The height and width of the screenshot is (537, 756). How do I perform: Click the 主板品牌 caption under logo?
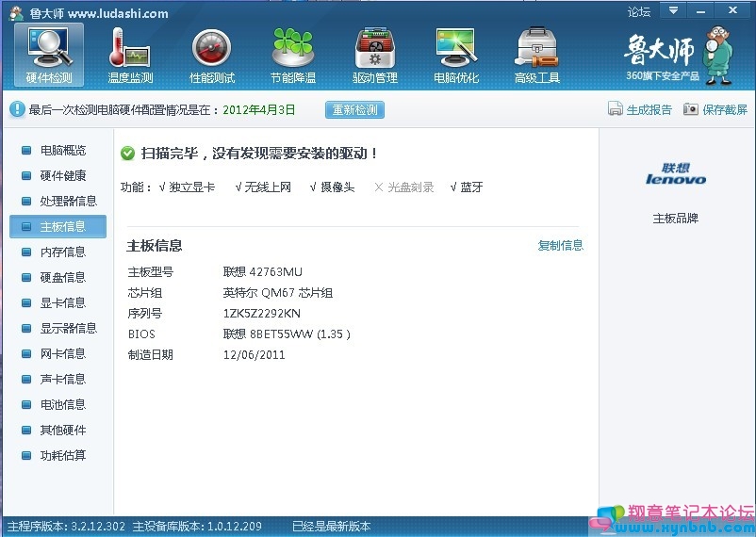coord(676,219)
